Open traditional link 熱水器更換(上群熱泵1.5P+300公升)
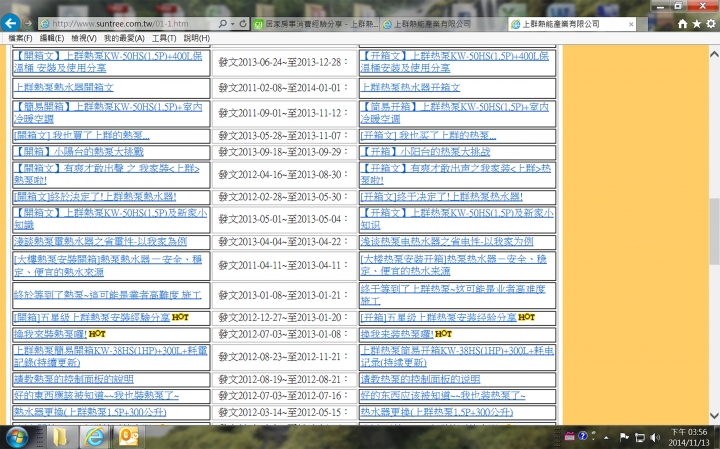Image resolution: width=720 pixels, height=449 pixels. click(x=90, y=412)
